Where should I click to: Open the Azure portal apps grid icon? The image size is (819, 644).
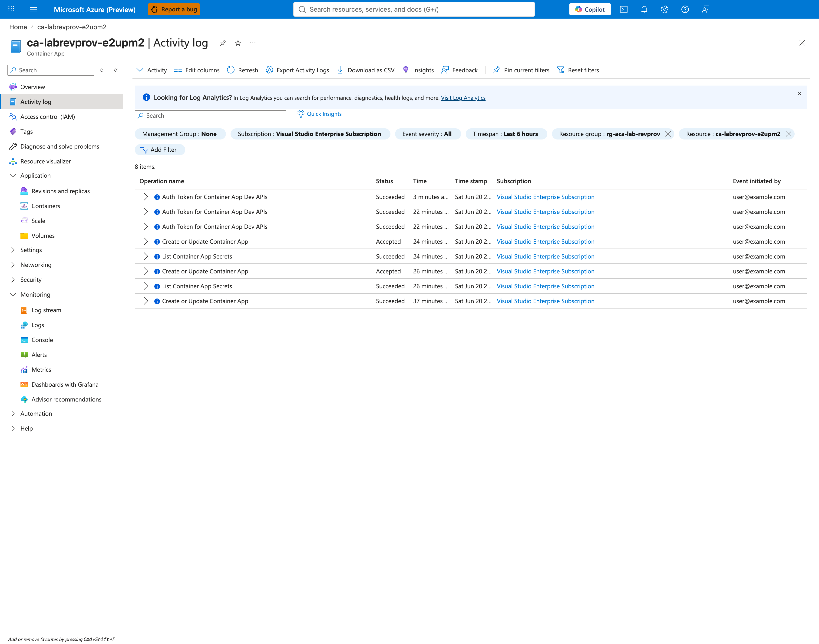[x=11, y=9]
